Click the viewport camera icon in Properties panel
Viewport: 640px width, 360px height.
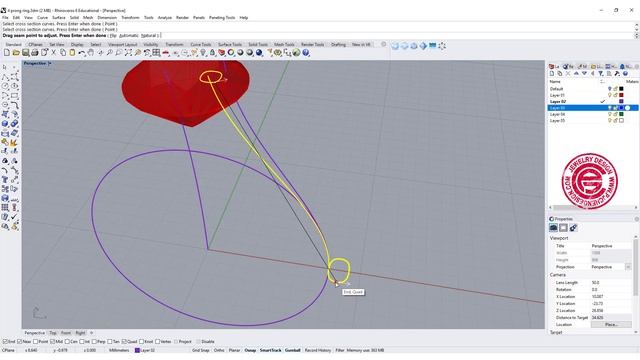(x=553, y=228)
